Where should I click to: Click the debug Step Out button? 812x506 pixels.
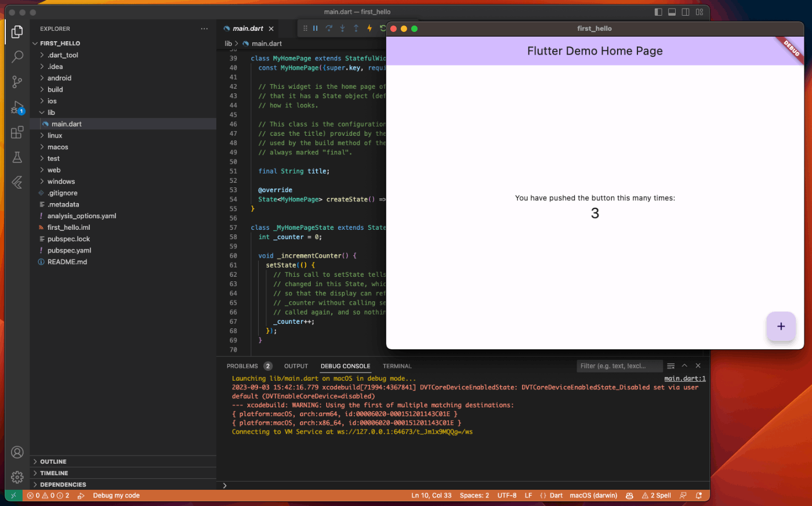point(356,28)
